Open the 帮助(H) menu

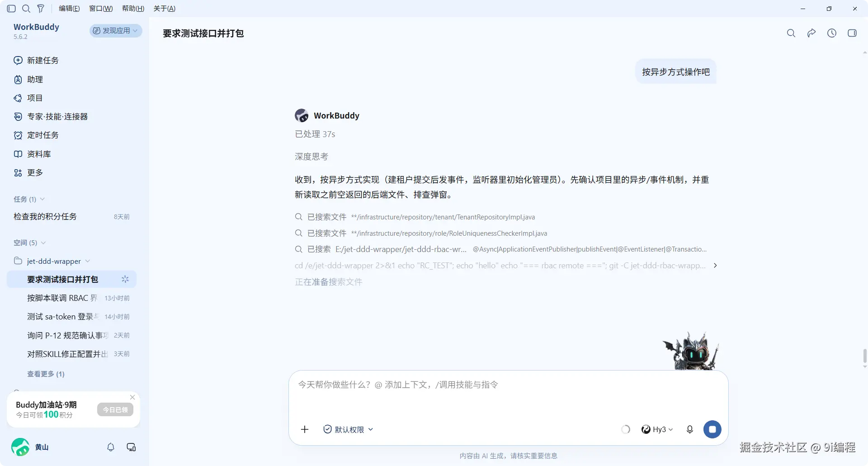pyautogui.click(x=133, y=9)
